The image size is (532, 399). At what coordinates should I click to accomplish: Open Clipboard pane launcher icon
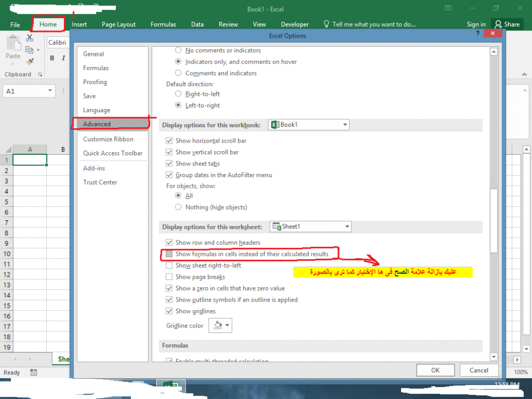point(40,74)
